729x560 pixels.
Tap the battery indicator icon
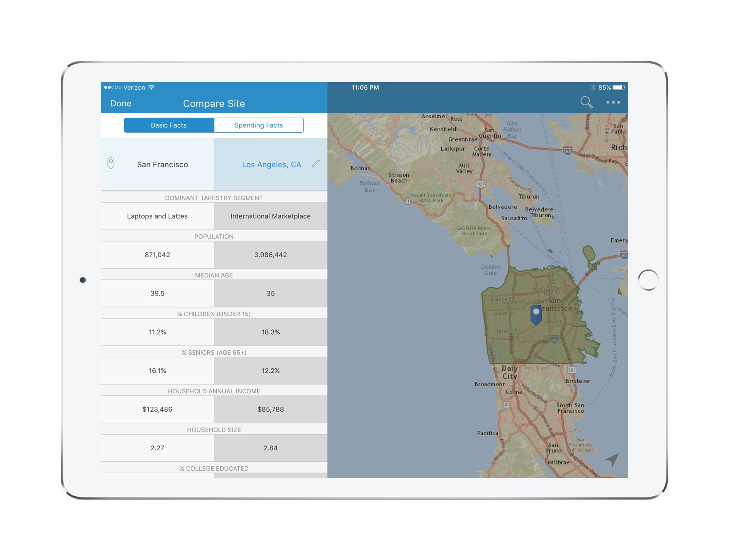coord(619,88)
